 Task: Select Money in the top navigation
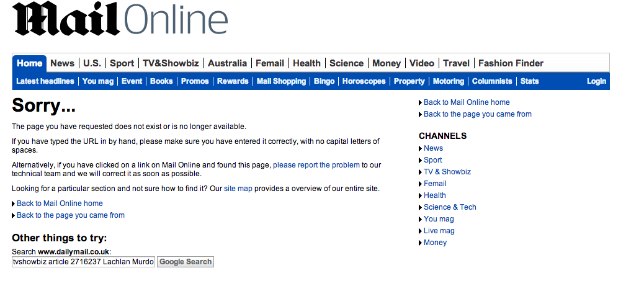(387, 63)
